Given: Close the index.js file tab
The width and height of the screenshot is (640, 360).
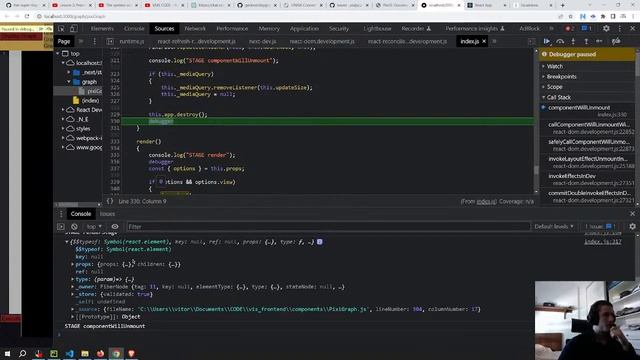Looking at the screenshot, I should [484, 41].
